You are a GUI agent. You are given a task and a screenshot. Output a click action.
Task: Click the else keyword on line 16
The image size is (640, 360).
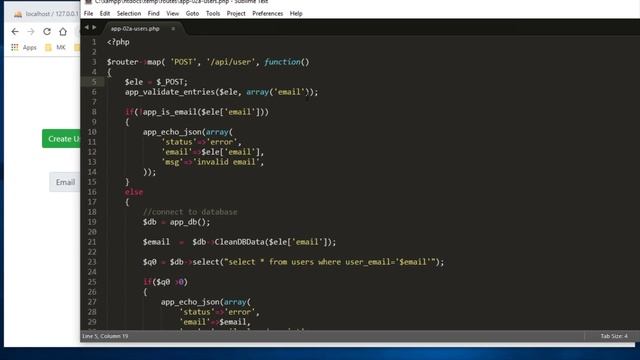(134, 192)
